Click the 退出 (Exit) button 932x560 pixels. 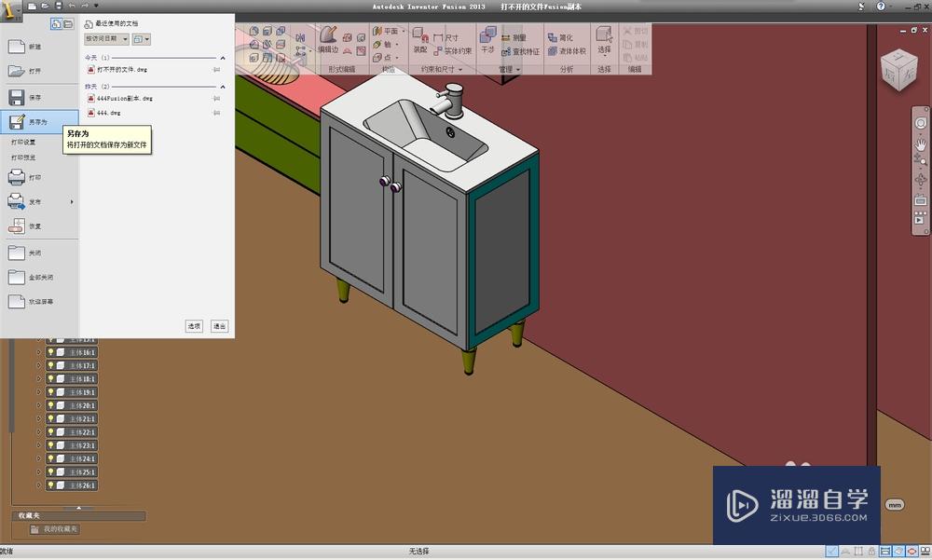tap(219, 326)
